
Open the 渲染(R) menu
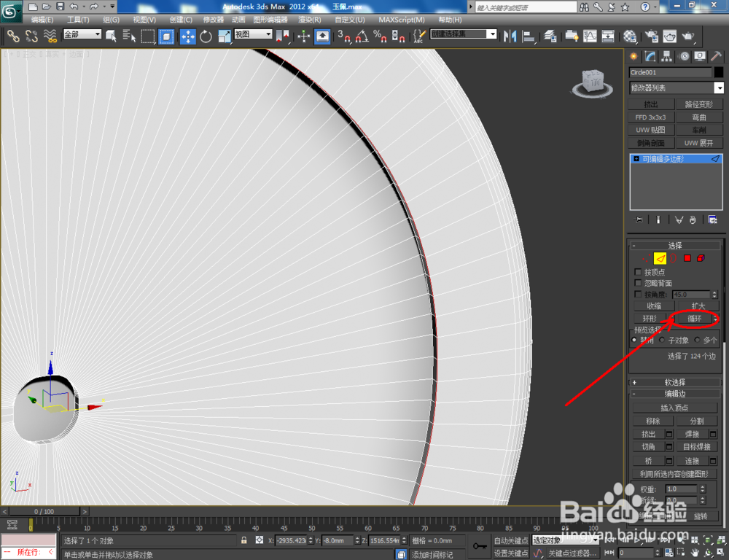click(309, 20)
